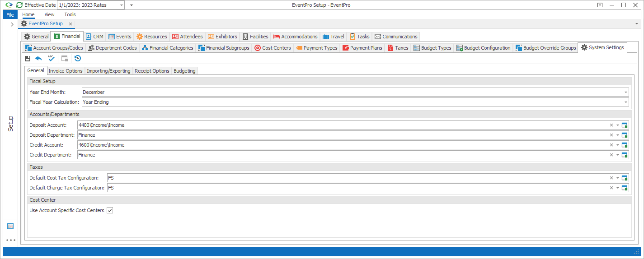Expand Default Charge Tax Configuration dropdown arrow
Viewport: 644px width, 259px height.
coord(618,188)
